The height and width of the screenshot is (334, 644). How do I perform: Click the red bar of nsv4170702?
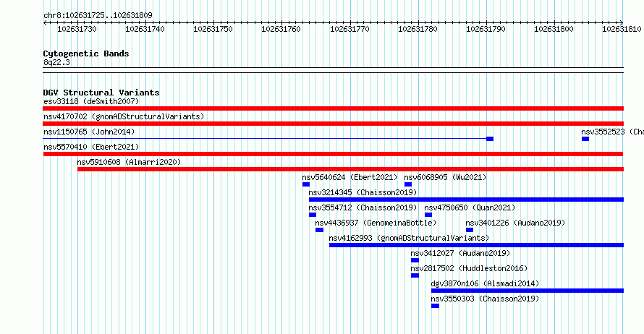pos(333,124)
